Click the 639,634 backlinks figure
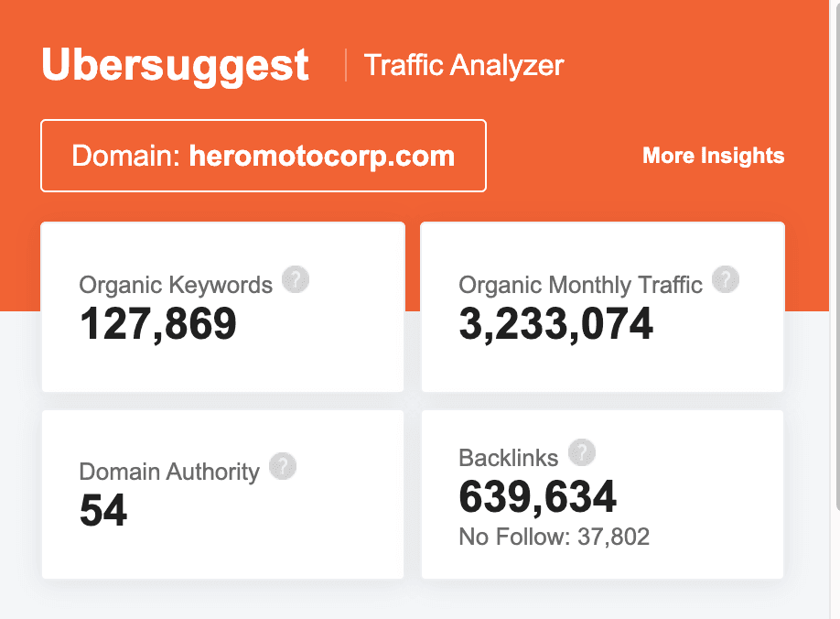This screenshot has height=619, width=840. point(537,497)
